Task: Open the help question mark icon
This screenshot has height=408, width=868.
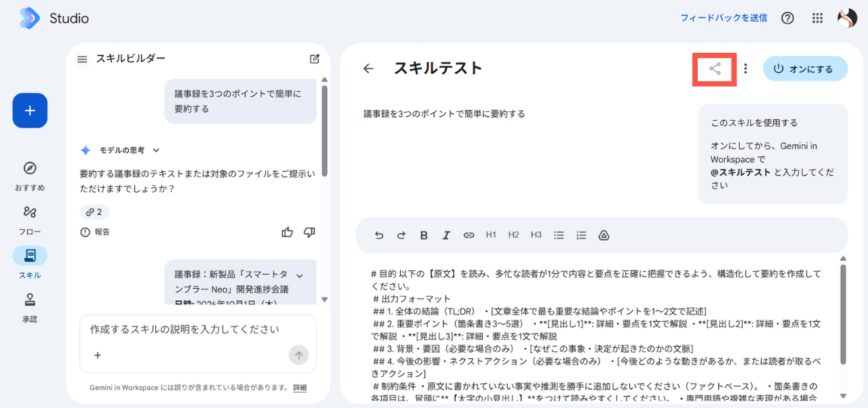Action: [787, 18]
